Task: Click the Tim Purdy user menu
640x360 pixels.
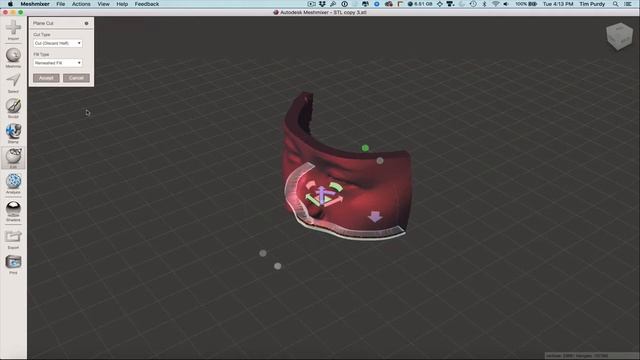Action: [592, 4]
